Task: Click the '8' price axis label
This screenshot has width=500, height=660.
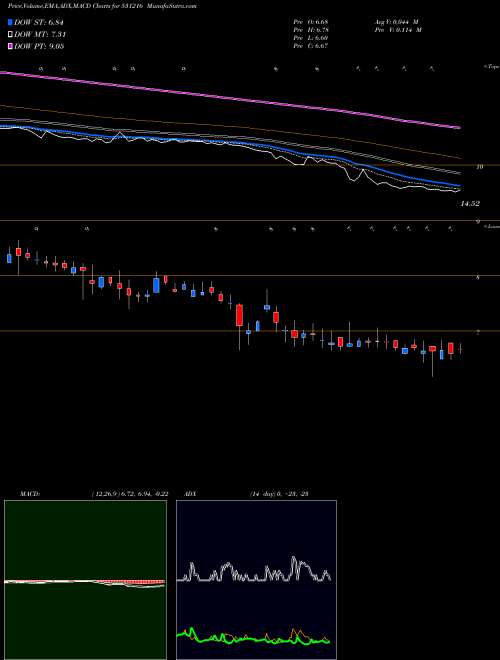Action: [478, 278]
